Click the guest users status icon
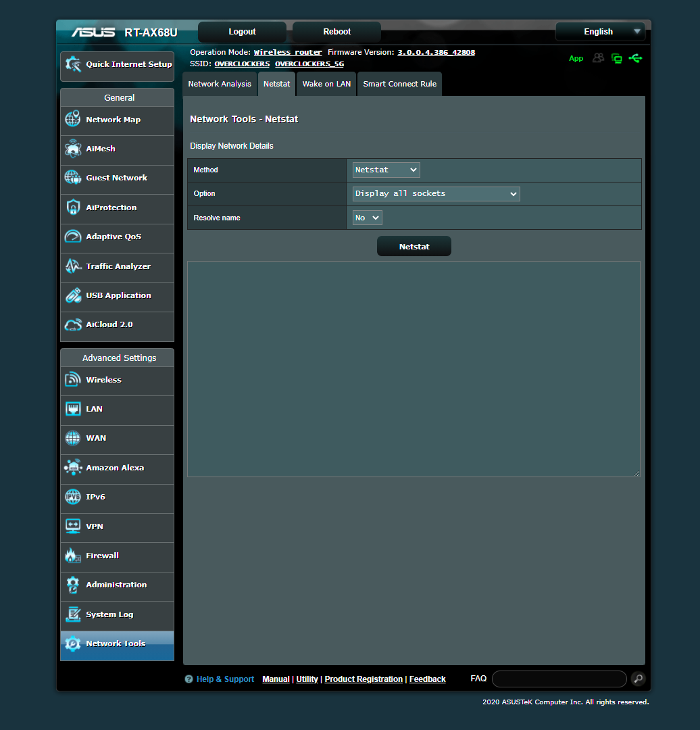The width and height of the screenshot is (700, 730). [599, 58]
